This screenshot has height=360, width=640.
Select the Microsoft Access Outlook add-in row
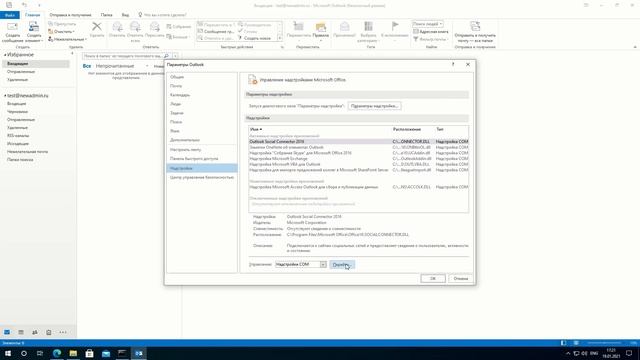coord(358,187)
